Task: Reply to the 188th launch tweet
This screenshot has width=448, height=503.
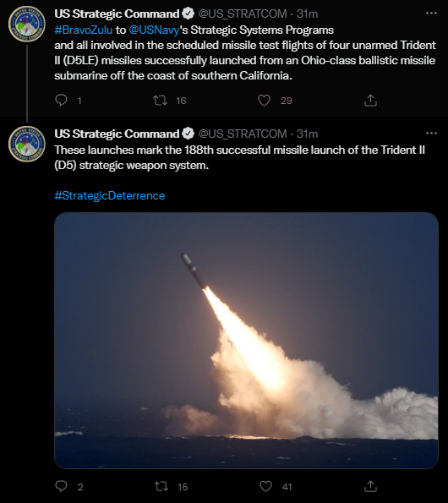Action: coord(61,486)
